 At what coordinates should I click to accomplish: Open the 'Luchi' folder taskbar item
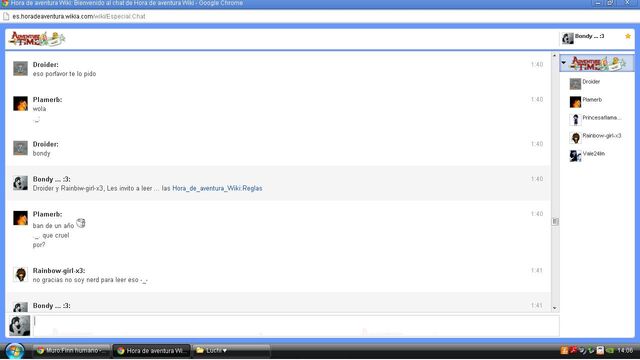coord(231,351)
